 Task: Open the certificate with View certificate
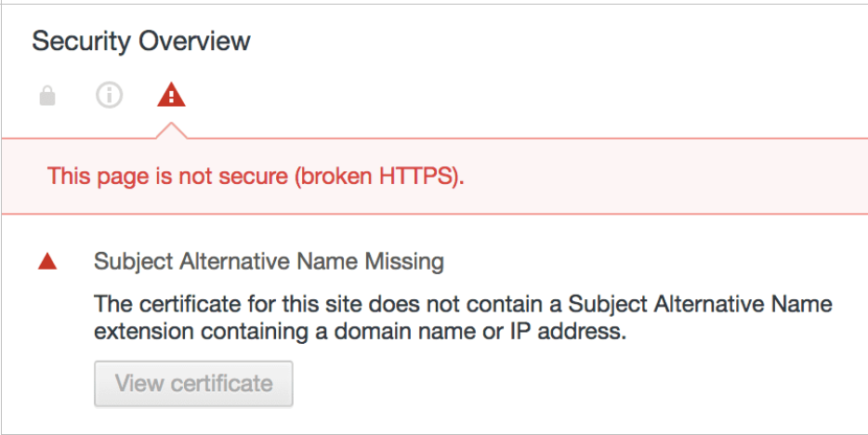(193, 384)
